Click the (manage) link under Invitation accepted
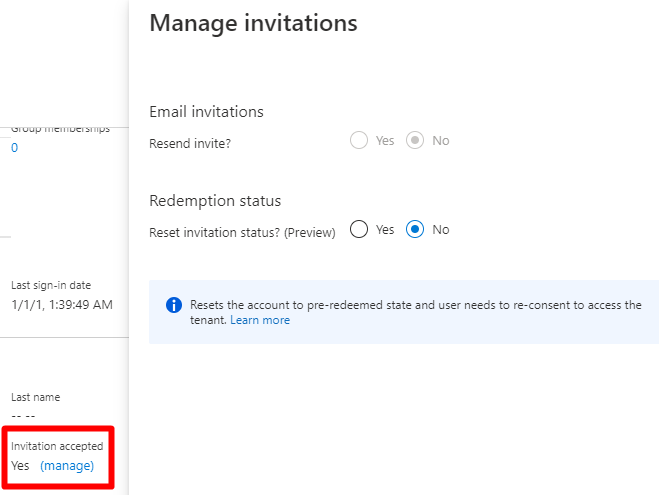This screenshot has height=495, width=659. point(67,466)
